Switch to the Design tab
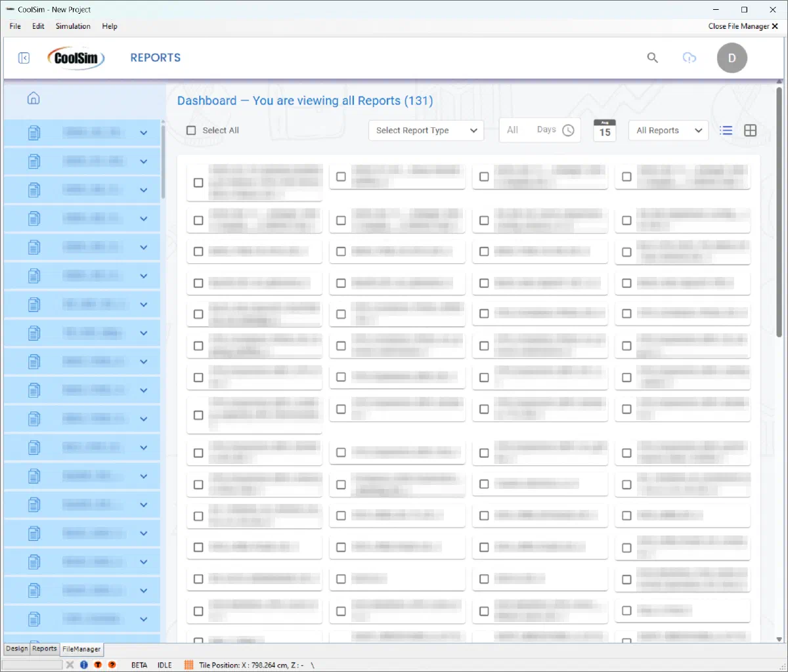The height and width of the screenshot is (672, 788). tap(17, 648)
